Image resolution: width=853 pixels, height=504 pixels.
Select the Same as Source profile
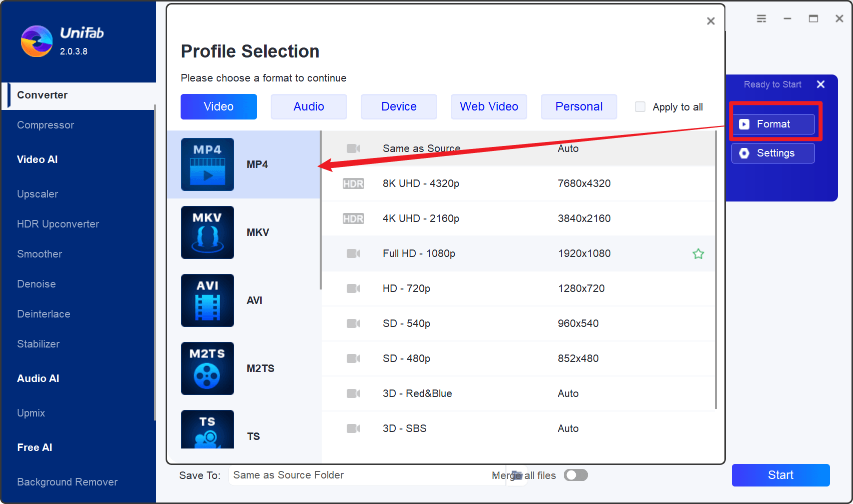518,148
